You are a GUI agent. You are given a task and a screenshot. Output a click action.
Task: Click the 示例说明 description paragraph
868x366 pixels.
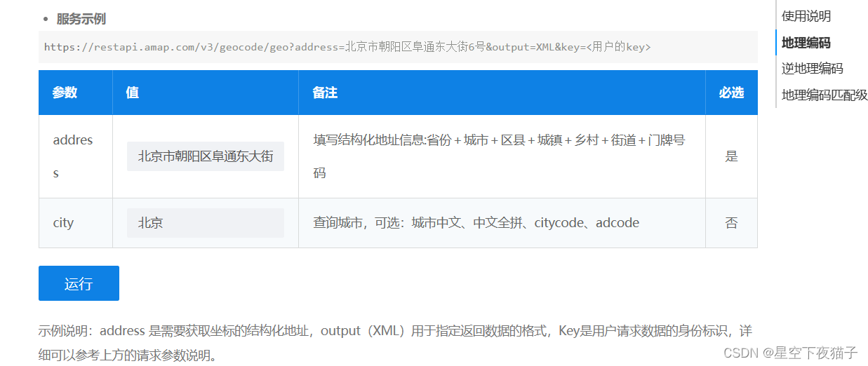pos(394,342)
